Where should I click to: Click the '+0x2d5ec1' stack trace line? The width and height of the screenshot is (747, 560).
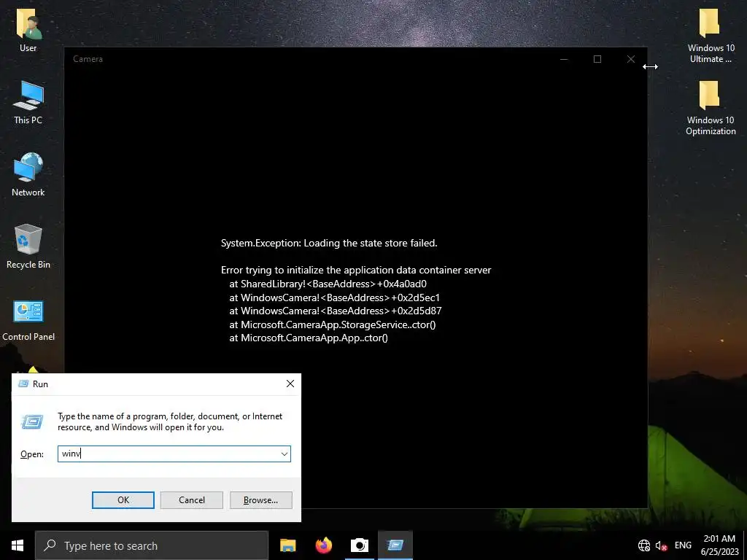334,297
